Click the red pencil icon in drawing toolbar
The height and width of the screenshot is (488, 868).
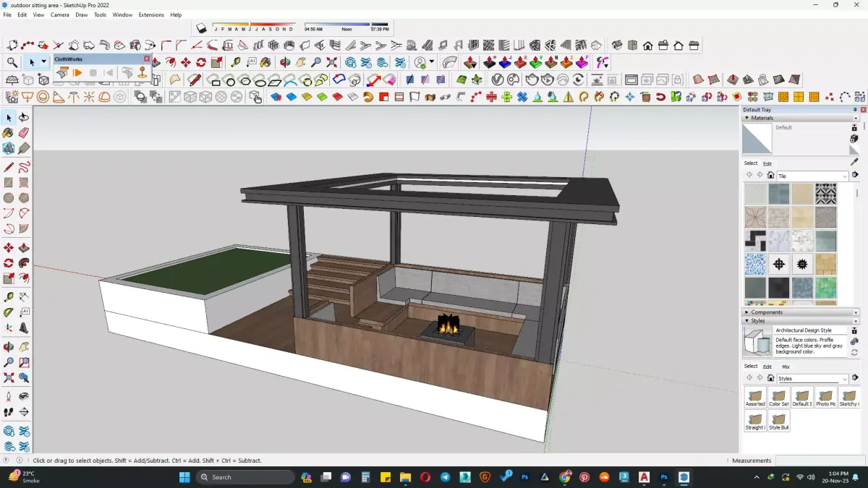[195, 80]
